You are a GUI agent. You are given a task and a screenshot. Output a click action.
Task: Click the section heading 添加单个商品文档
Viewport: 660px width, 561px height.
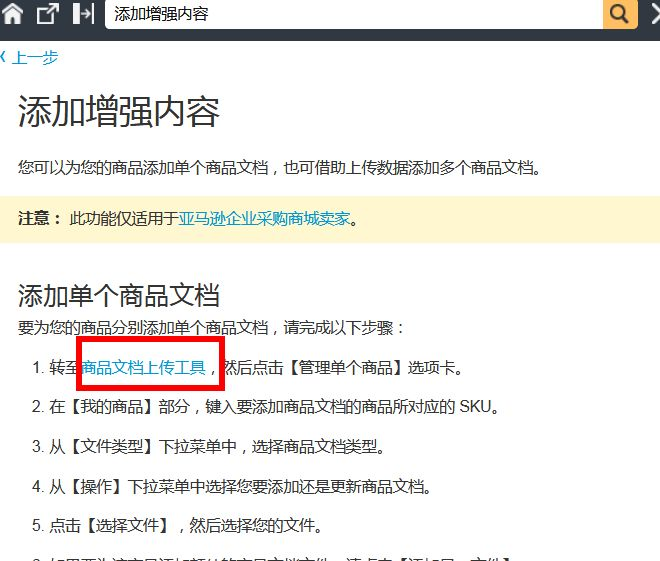click(x=119, y=295)
